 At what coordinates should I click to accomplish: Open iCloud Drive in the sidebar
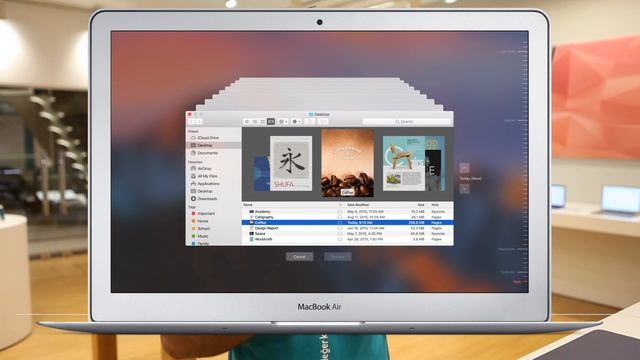point(213,138)
